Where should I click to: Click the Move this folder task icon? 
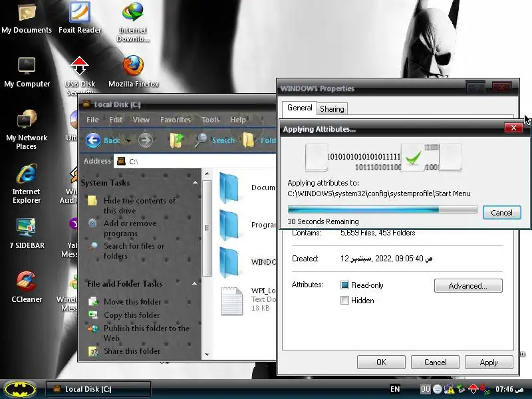point(93,301)
